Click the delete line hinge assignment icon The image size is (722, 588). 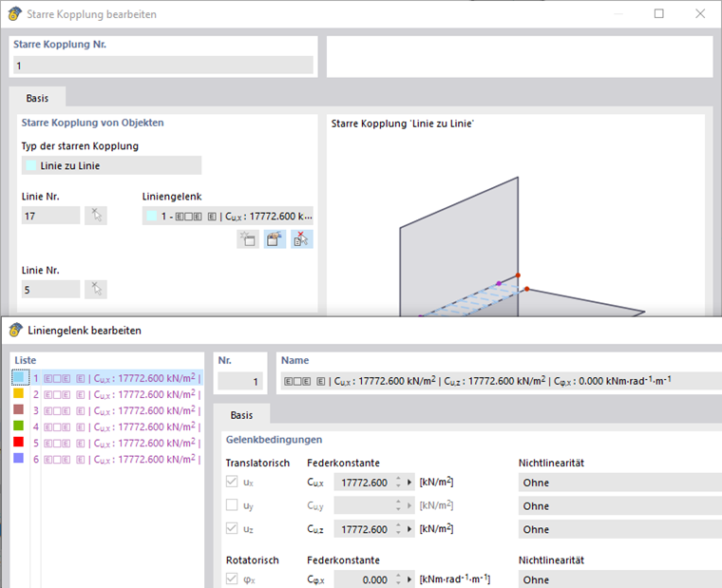(x=301, y=239)
